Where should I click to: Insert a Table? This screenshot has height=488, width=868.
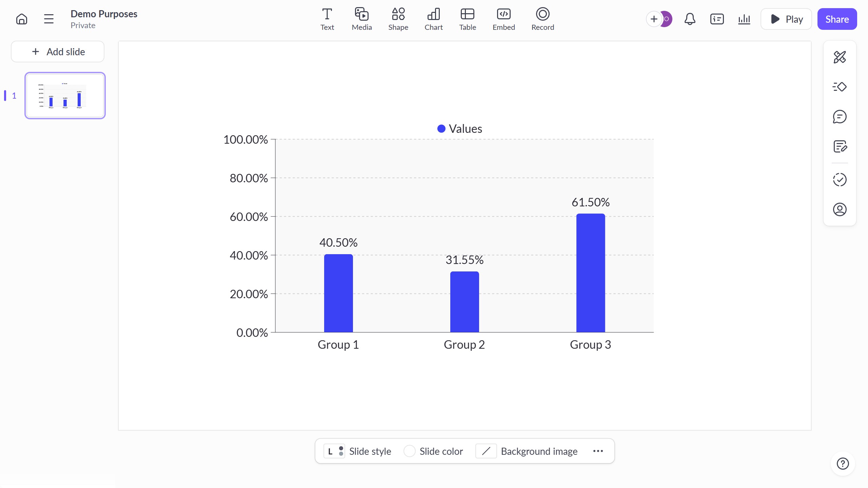click(467, 19)
